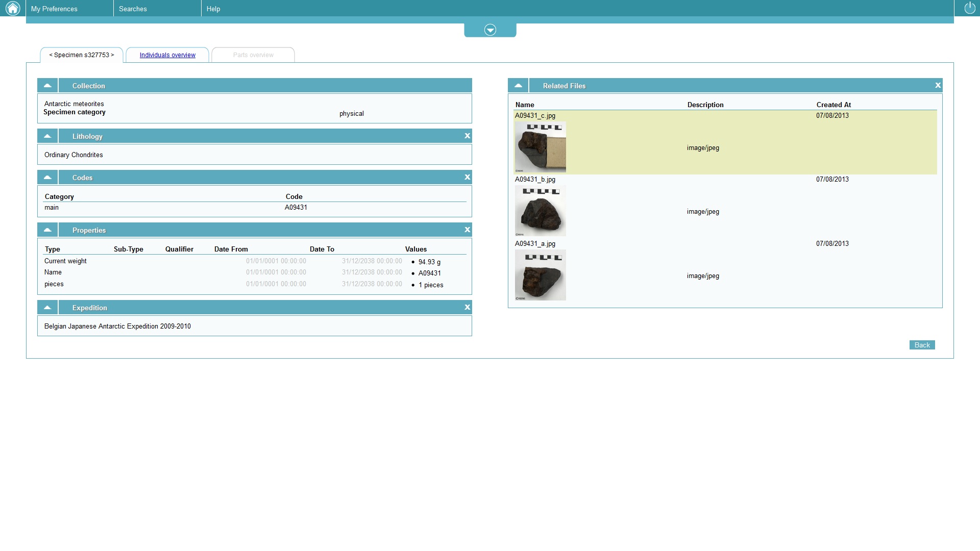Screen dimensions: 980x551
Task: Open the Help menu
Action: click(213, 9)
